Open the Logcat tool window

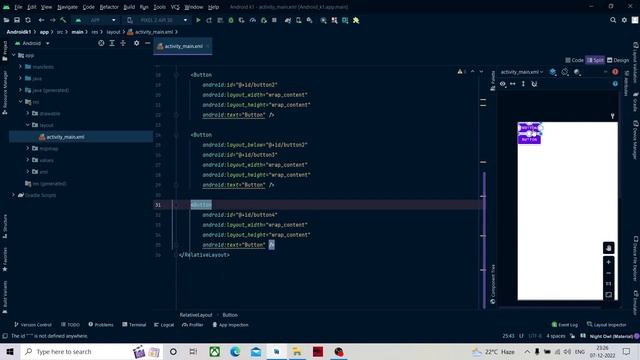pyautogui.click(x=164, y=325)
